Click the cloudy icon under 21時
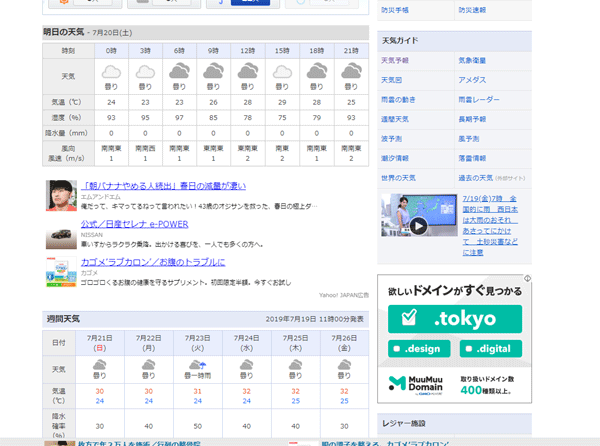 [x=351, y=72]
